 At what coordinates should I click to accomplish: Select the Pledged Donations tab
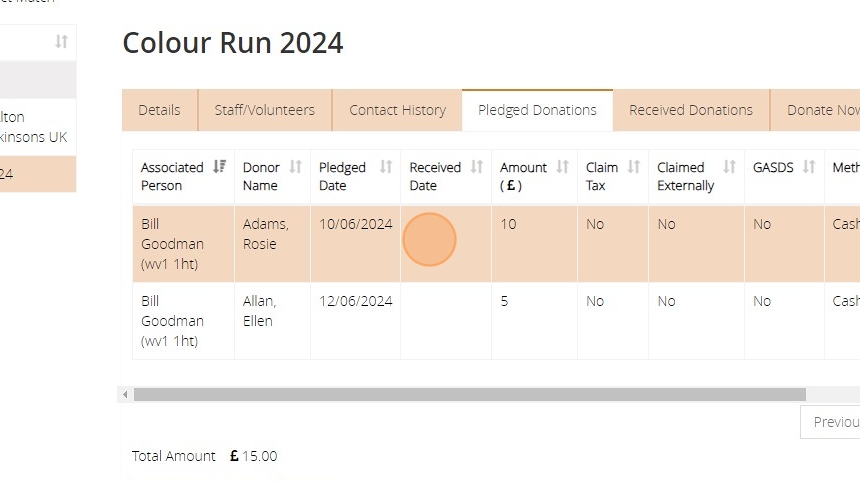[537, 110]
